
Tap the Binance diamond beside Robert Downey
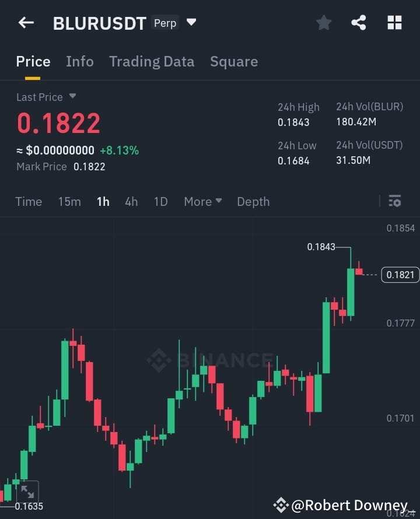[282, 505]
